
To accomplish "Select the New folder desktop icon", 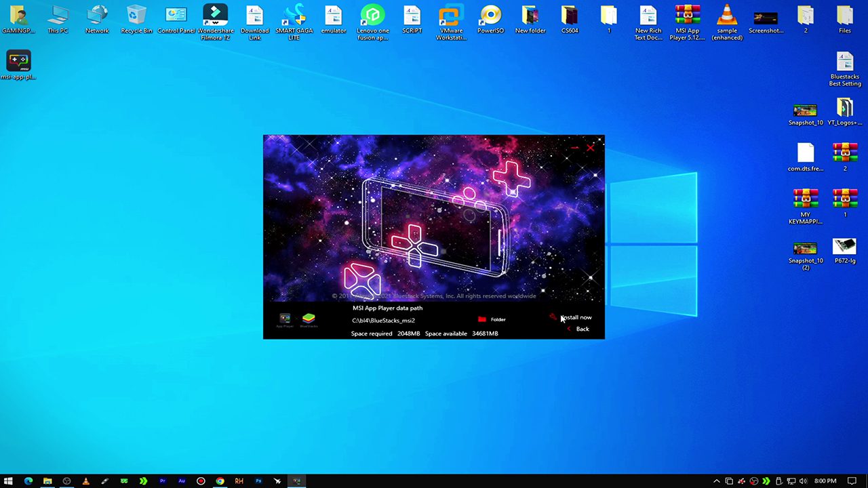I will [530, 20].
